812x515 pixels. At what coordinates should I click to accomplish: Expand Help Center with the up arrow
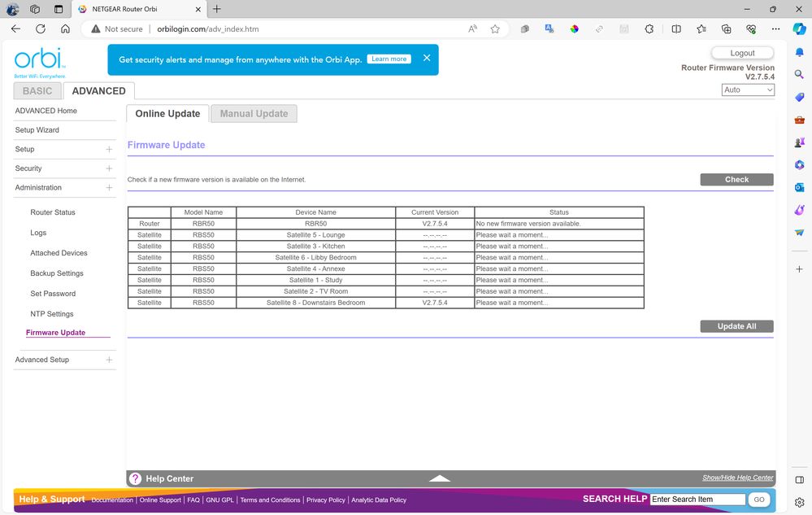tap(440, 478)
